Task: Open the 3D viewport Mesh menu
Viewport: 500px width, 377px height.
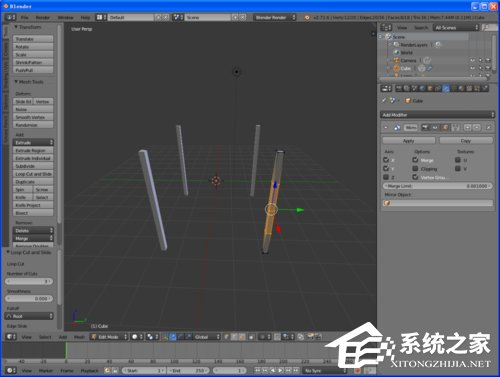Action: [x=79, y=337]
